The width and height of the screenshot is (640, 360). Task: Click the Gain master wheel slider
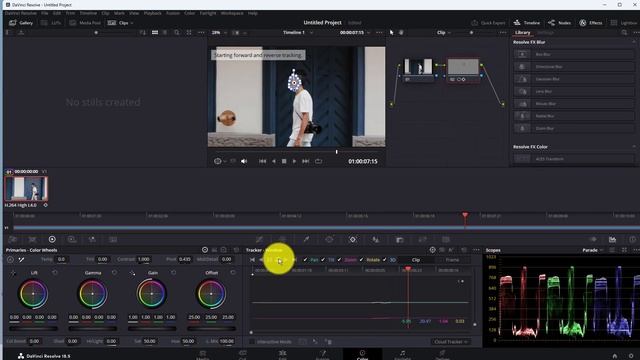151,328
